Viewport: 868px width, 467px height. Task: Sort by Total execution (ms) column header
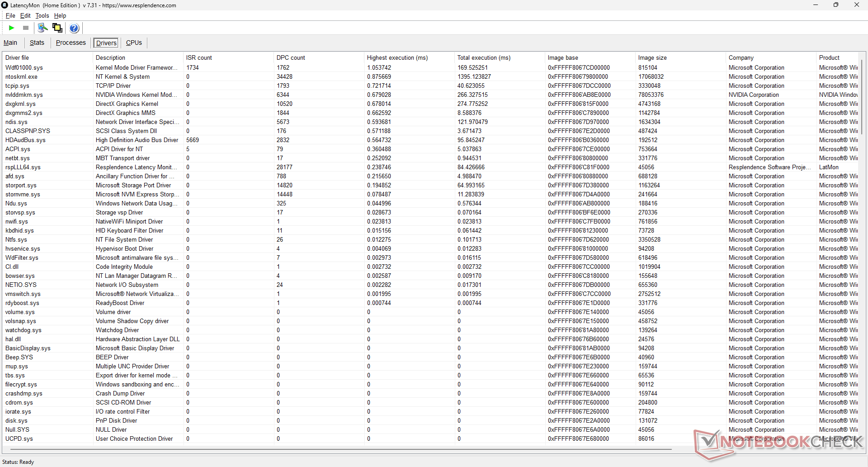pyautogui.click(x=500, y=57)
